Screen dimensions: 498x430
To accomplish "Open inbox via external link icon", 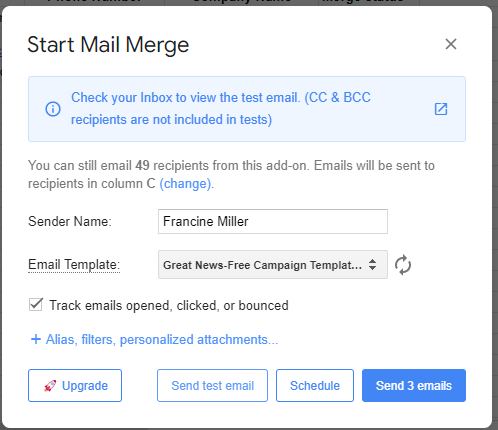I will click(441, 109).
